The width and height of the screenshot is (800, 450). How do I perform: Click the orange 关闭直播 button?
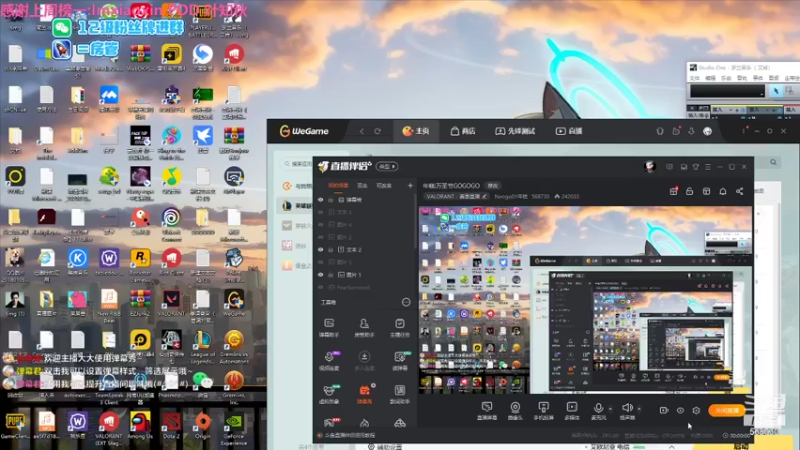click(727, 410)
